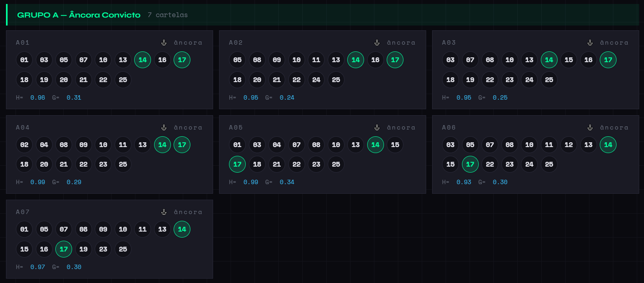Select highlighted number 14 in card A07
This screenshot has width=644, height=283.
click(182, 229)
